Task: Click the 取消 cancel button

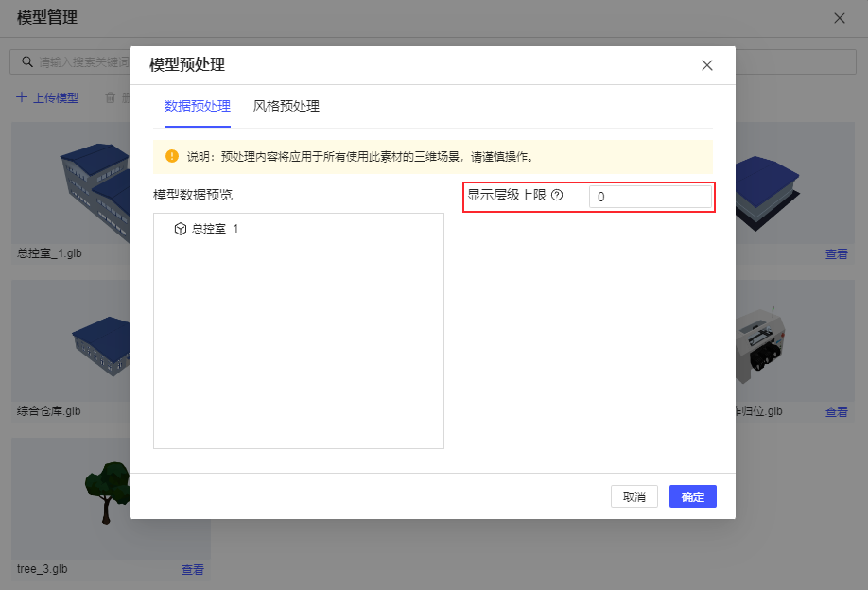Action: [634, 496]
